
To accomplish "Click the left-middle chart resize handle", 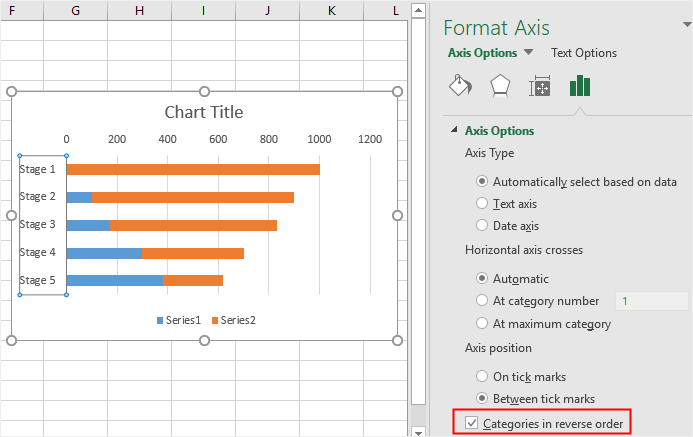I will [11, 215].
